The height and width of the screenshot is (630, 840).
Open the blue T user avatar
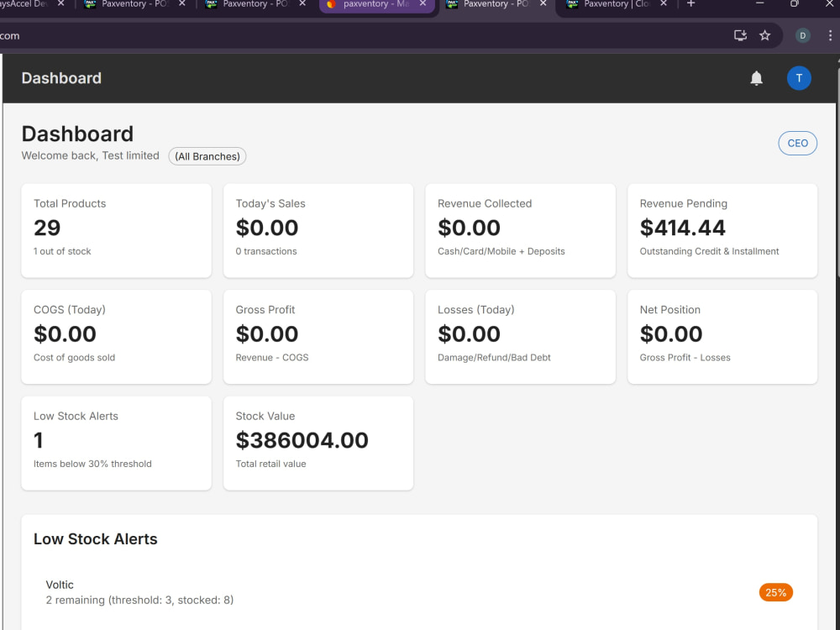click(799, 78)
